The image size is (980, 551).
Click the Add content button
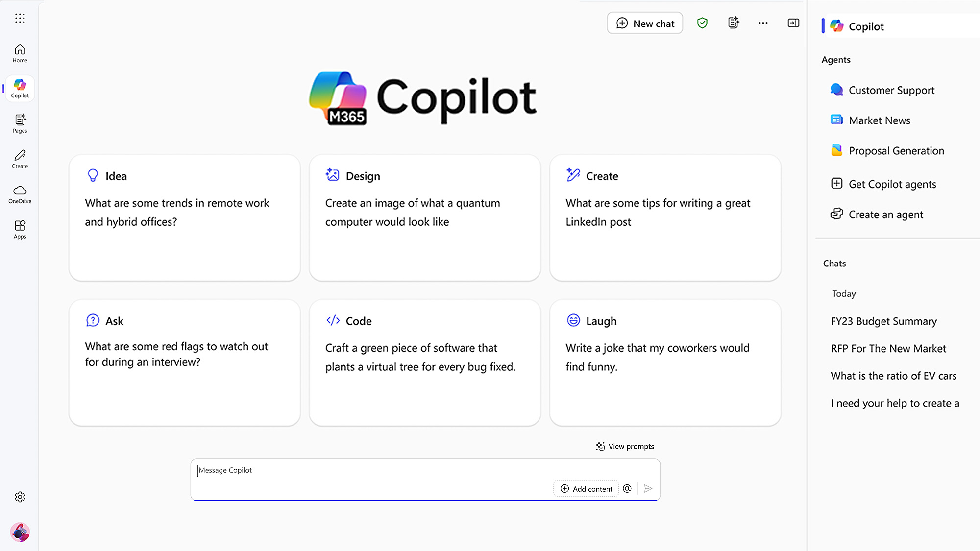(x=586, y=489)
